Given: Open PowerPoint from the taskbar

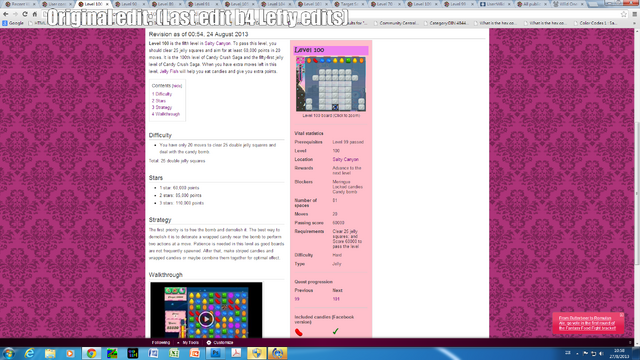Looking at the screenshot, I should click(x=195, y=353).
